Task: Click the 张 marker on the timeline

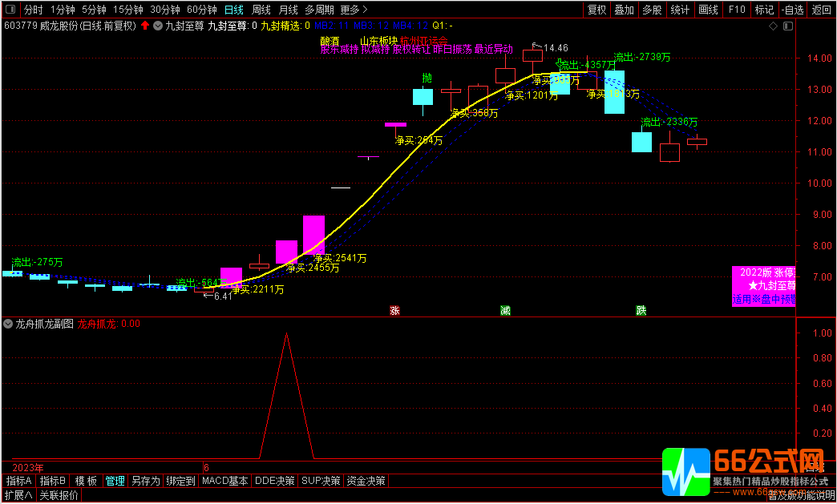Action: point(395,310)
